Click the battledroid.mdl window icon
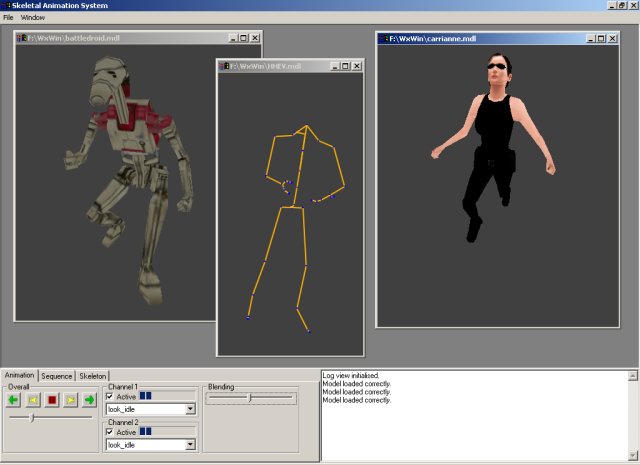This screenshot has width=640, height=465. pyautogui.click(x=22, y=38)
